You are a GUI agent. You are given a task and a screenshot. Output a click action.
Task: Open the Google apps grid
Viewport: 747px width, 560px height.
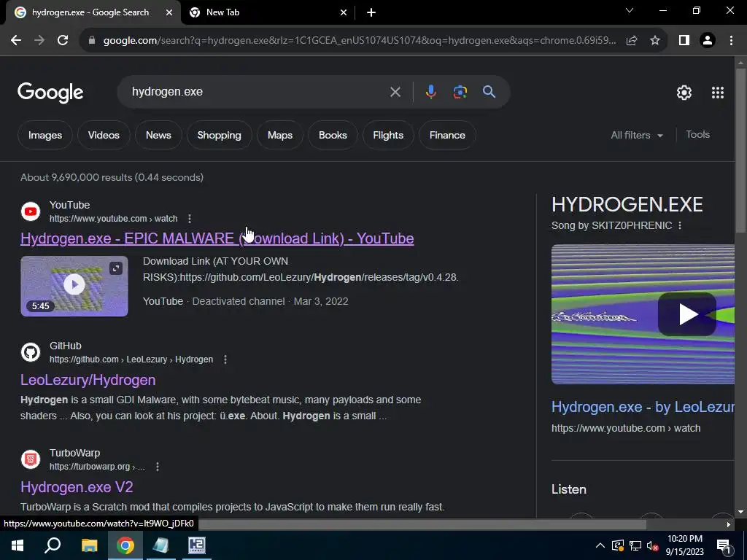tap(718, 93)
